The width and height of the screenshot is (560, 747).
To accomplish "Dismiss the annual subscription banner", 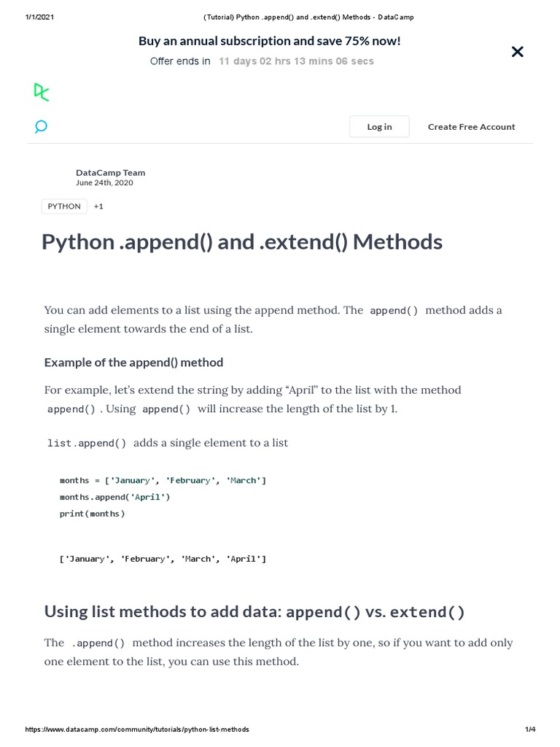I will (x=517, y=52).
